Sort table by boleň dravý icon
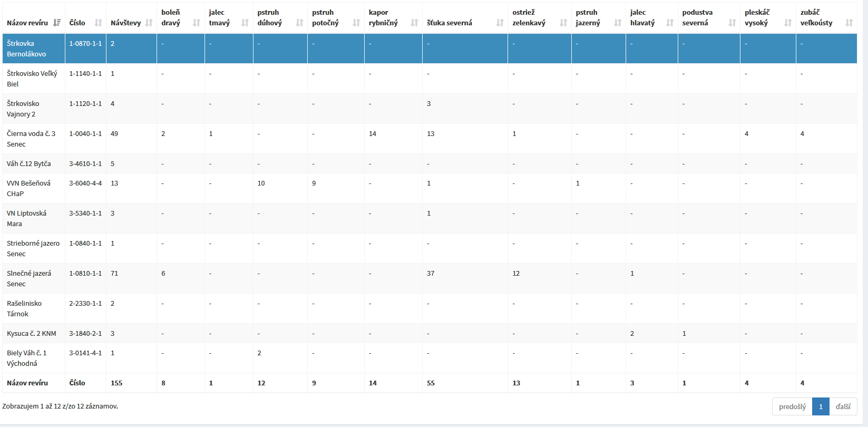The width and height of the screenshot is (868, 427). click(x=197, y=23)
